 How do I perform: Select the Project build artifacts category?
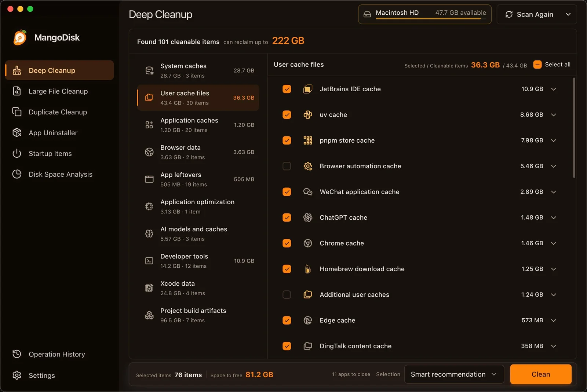coord(198,315)
